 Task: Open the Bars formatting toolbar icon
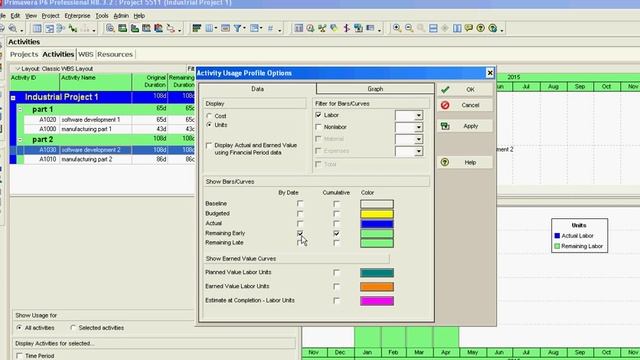tap(197, 28)
